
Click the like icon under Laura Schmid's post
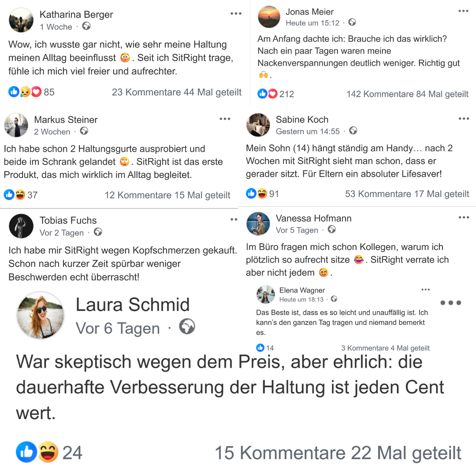(26, 452)
